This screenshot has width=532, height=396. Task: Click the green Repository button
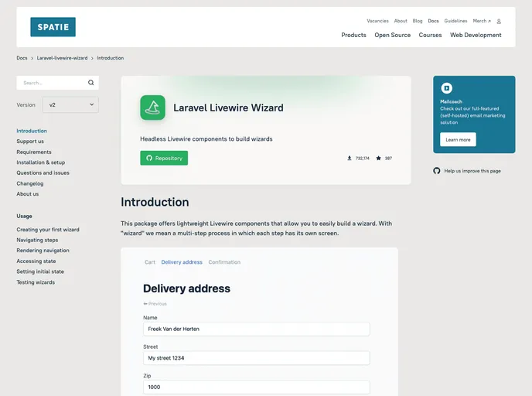[164, 158]
